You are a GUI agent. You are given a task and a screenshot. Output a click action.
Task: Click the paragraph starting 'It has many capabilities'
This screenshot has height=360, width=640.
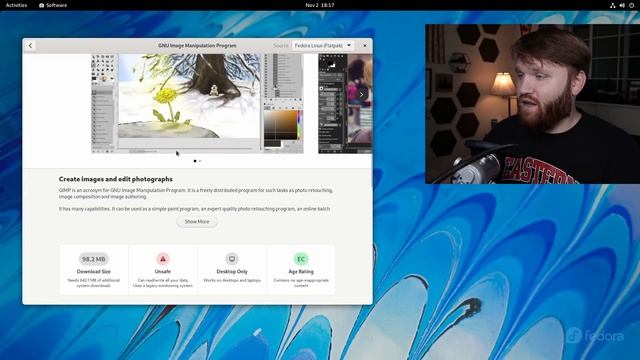(194, 209)
